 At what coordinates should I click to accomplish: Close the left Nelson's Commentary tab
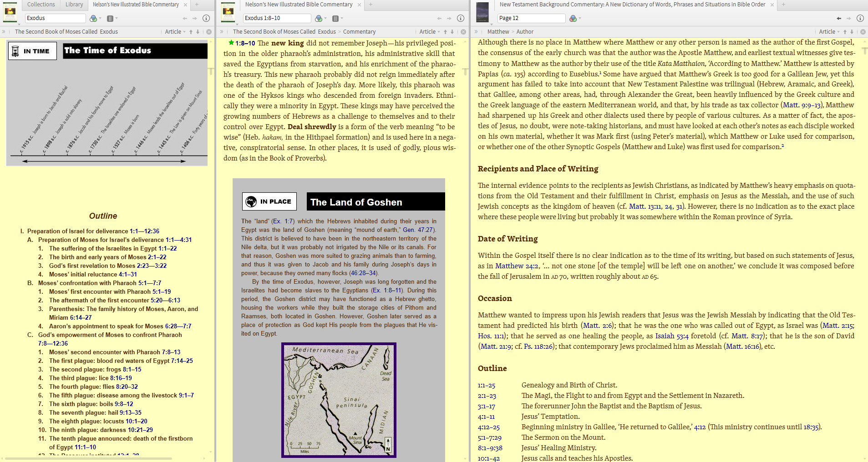[185, 5]
